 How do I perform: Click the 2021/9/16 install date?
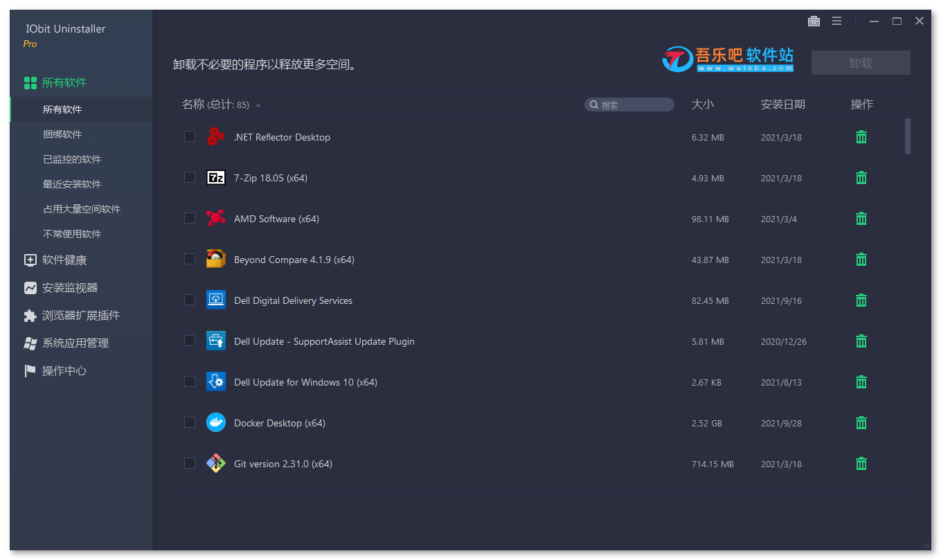click(781, 300)
